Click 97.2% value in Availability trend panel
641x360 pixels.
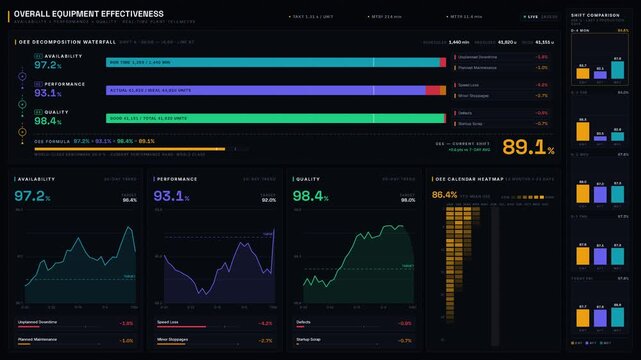tap(32, 196)
